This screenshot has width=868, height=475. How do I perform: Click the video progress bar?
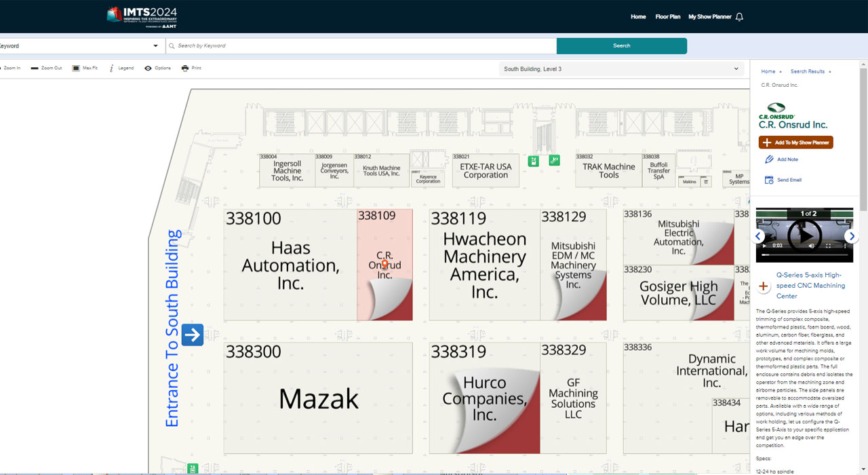click(804, 255)
